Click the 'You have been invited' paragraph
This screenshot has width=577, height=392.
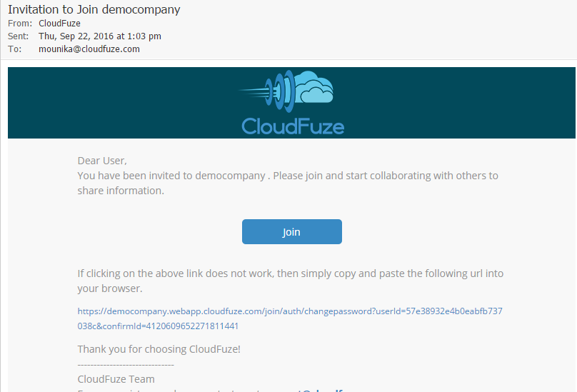click(287, 183)
